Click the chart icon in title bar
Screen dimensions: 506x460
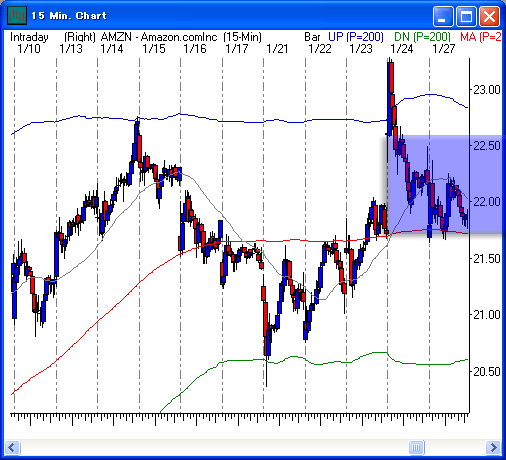coord(17,16)
